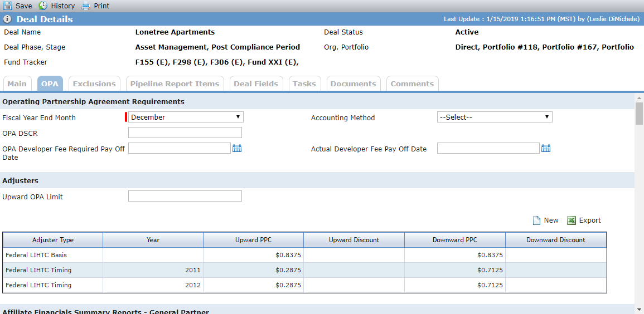Open calendar for OPA Developer Fee Pay Off Date
Viewport: 644px width, 314px height.
(237, 149)
